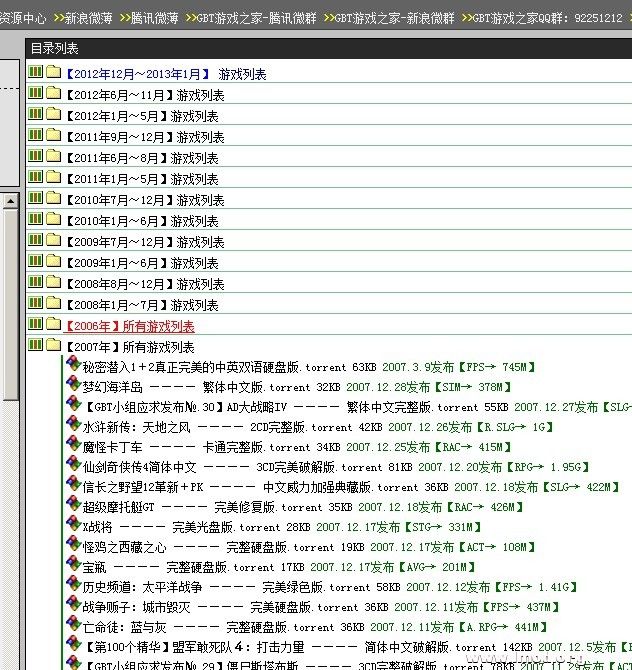This screenshot has height=670, width=632.
Task: Click torrent icon next to 魔怪卡丁车
Action: click(73, 445)
